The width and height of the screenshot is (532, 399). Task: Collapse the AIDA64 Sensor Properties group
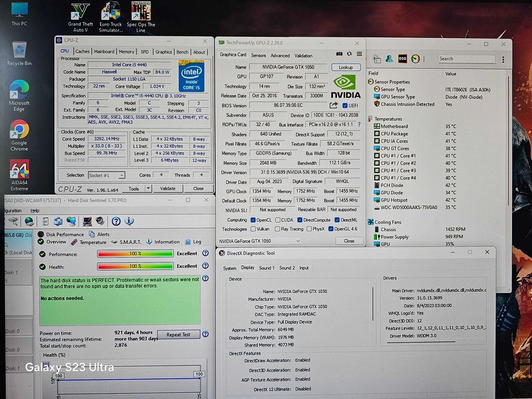click(371, 82)
